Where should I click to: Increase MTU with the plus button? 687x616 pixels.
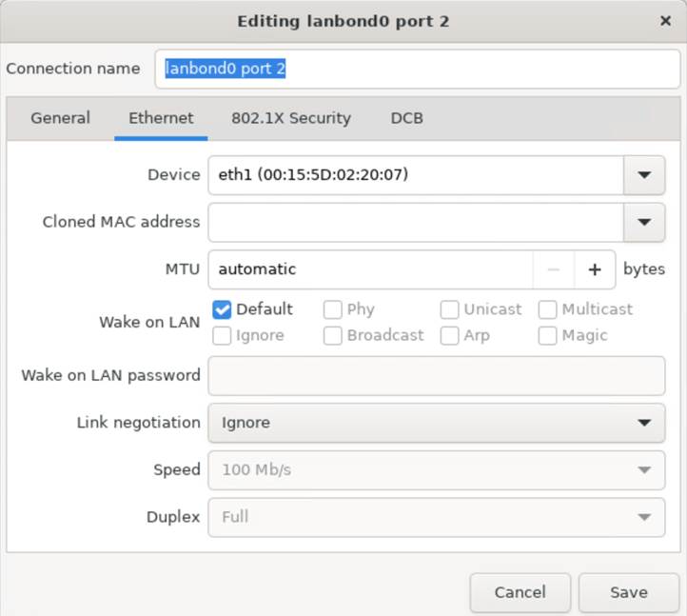coord(594,269)
